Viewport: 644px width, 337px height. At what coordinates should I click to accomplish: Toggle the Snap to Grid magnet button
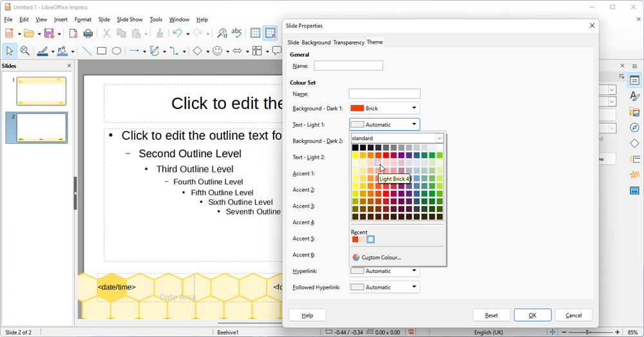pyautogui.click(x=270, y=34)
